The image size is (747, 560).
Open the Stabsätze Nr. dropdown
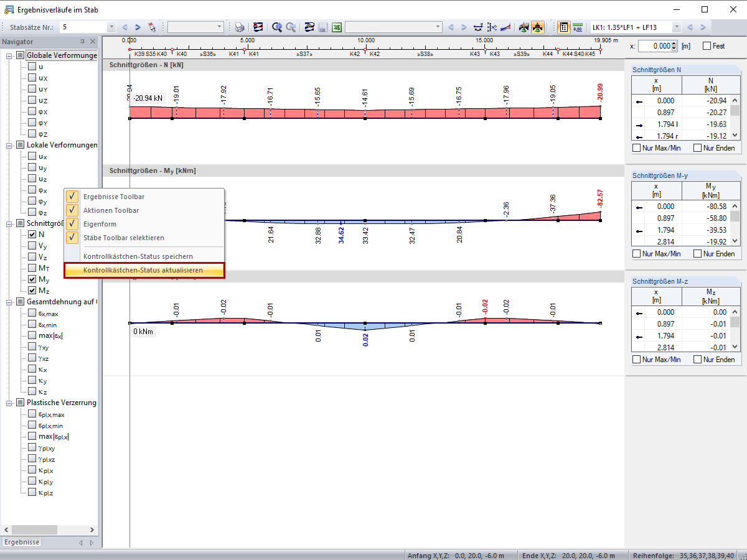point(111,27)
